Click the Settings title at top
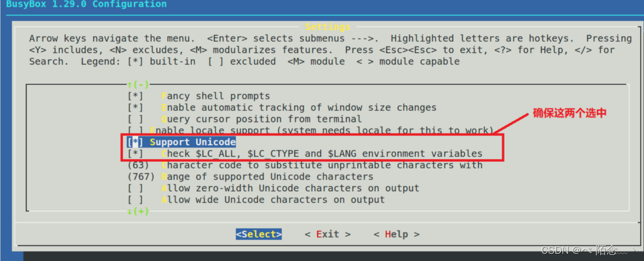 pyautogui.click(x=328, y=27)
